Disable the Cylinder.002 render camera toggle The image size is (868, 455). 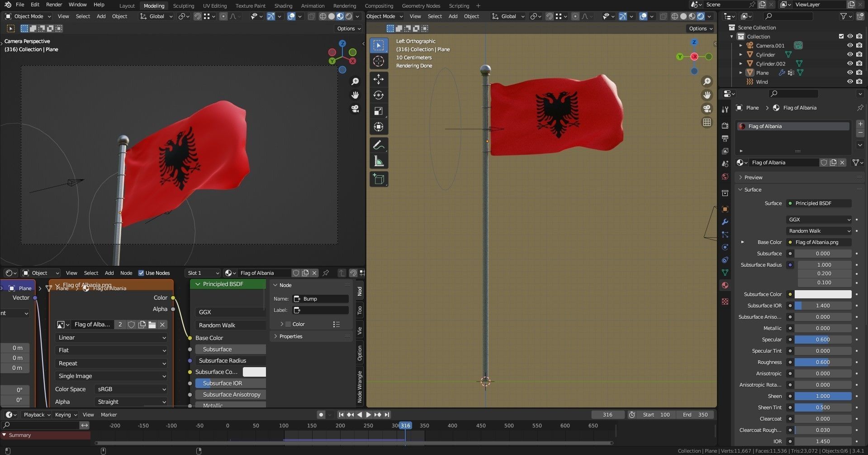[859, 64]
